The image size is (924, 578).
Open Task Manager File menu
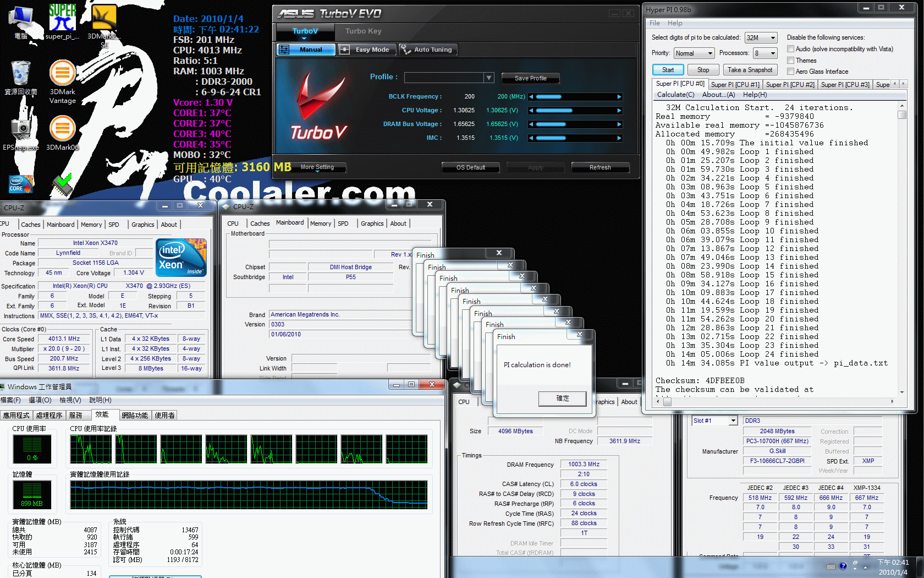click(10, 400)
